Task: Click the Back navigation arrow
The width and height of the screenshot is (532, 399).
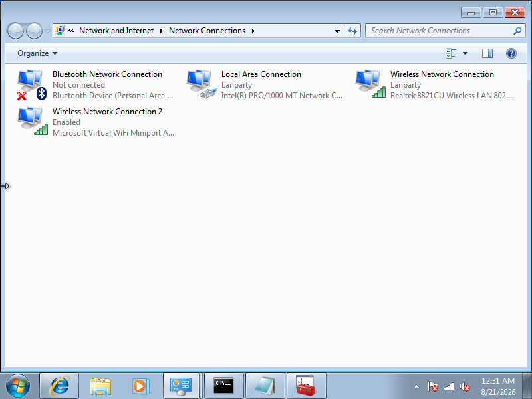Action: [15, 31]
